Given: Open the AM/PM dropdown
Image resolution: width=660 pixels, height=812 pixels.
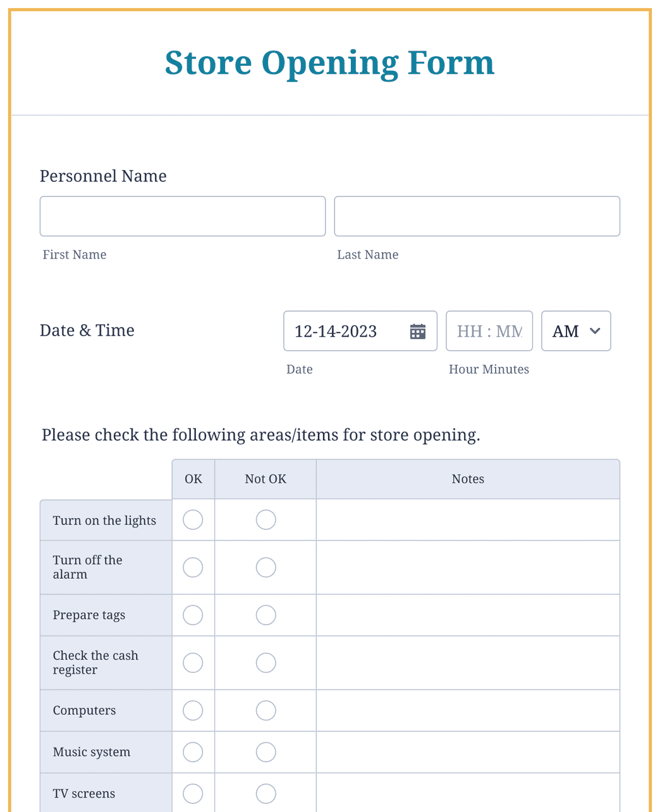Looking at the screenshot, I should click(x=576, y=331).
